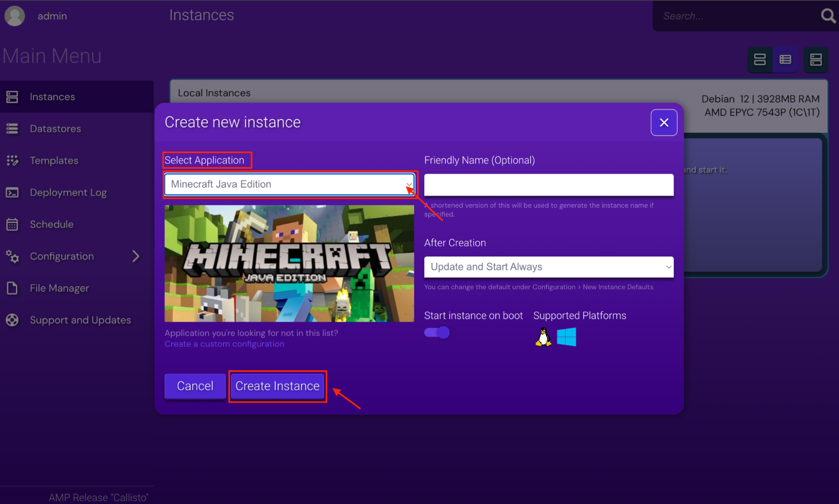Click the admin avatar icon

pos(14,16)
